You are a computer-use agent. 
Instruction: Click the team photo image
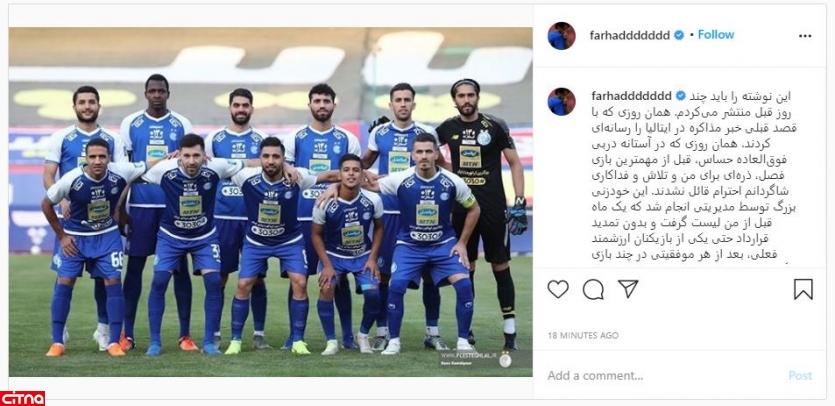271,202
